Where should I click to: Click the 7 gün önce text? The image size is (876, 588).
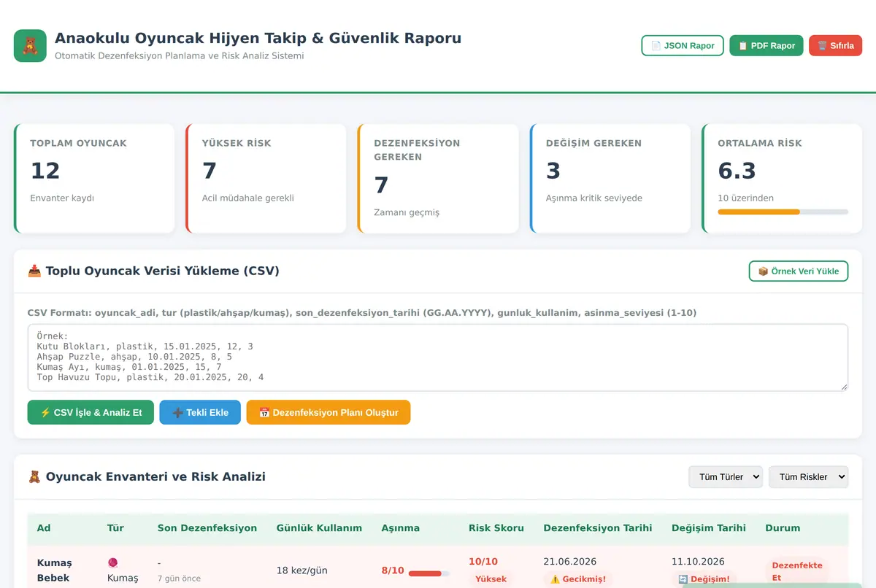click(179, 578)
